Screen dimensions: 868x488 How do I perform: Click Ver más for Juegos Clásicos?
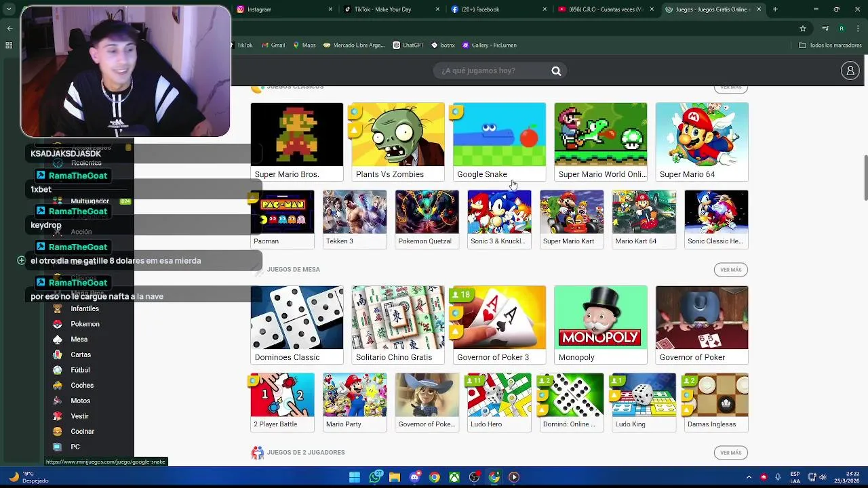[730, 88]
